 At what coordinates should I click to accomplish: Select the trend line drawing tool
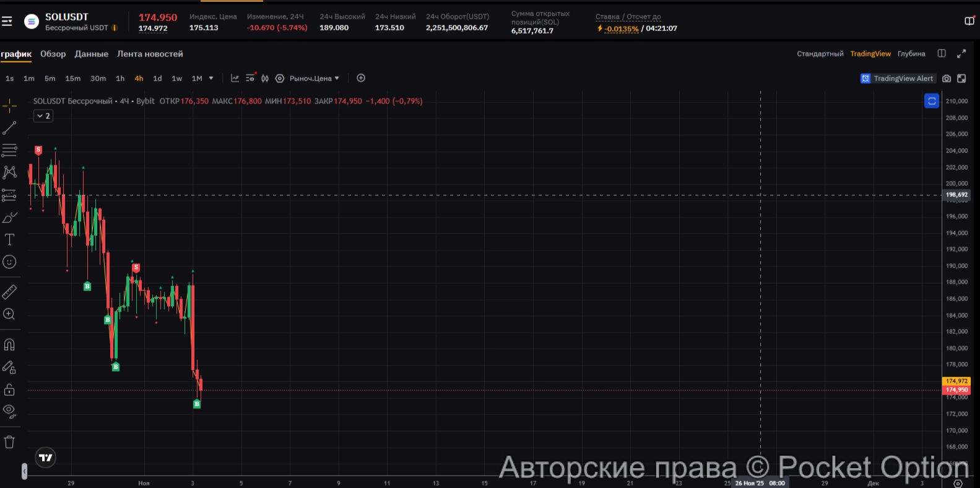click(9, 128)
